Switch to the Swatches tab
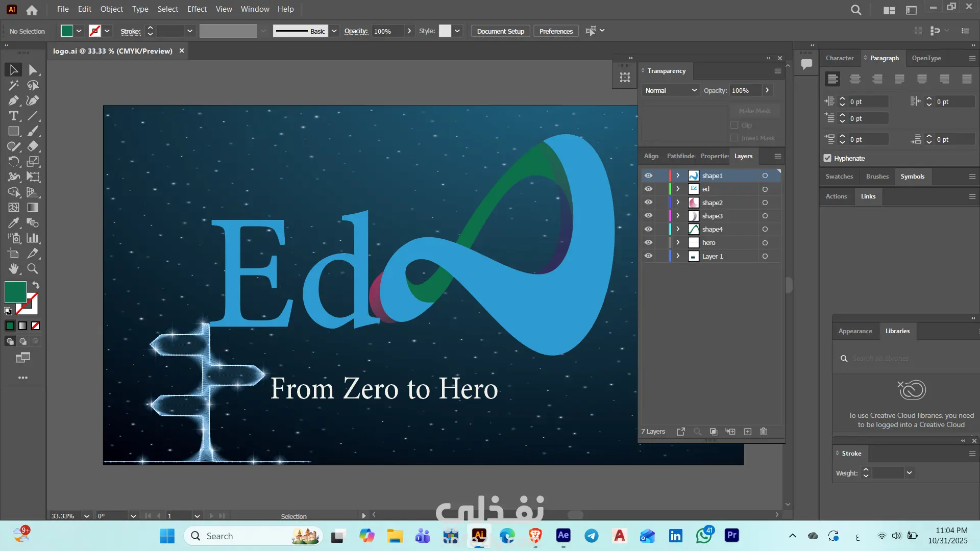The image size is (980, 551). coord(839,177)
